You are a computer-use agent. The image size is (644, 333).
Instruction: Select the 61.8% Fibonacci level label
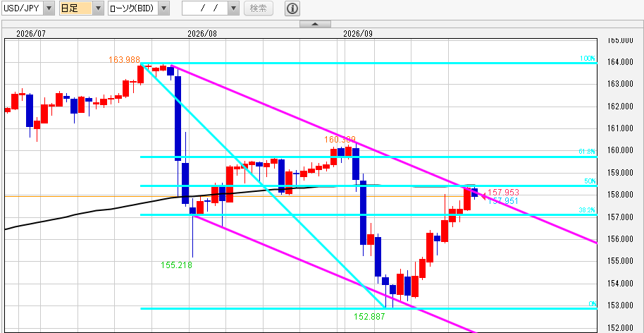pyautogui.click(x=588, y=151)
